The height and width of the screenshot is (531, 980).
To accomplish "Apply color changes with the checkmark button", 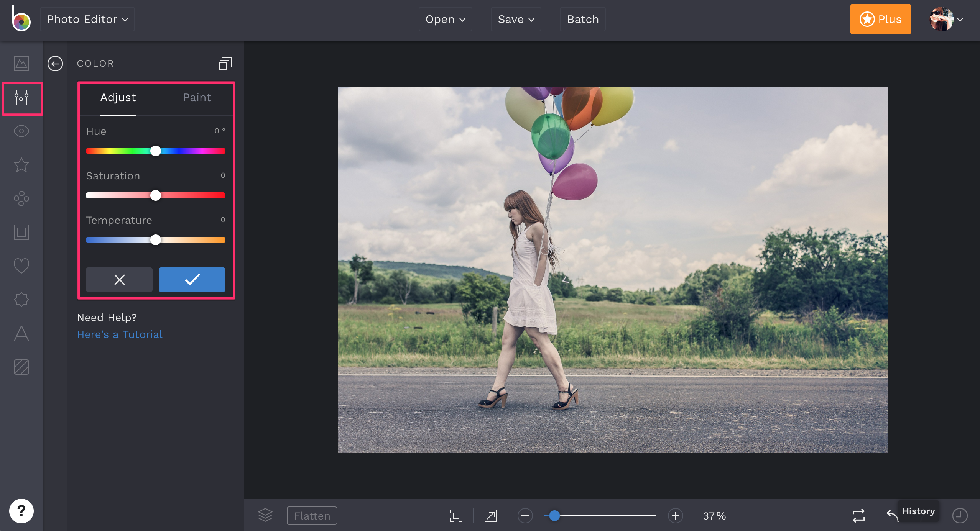I will [192, 280].
